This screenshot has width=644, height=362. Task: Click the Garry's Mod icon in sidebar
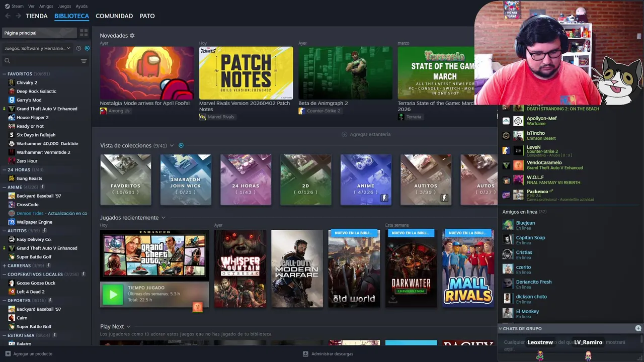pyautogui.click(x=12, y=100)
